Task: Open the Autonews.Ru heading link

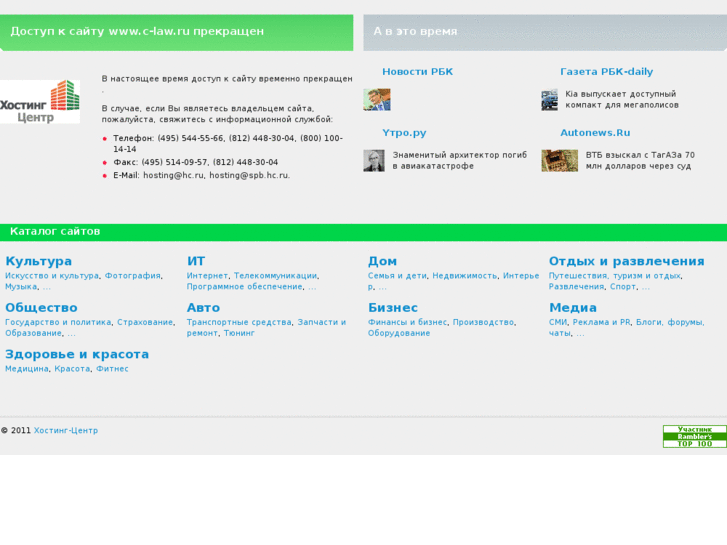Action: [x=595, y=133]
